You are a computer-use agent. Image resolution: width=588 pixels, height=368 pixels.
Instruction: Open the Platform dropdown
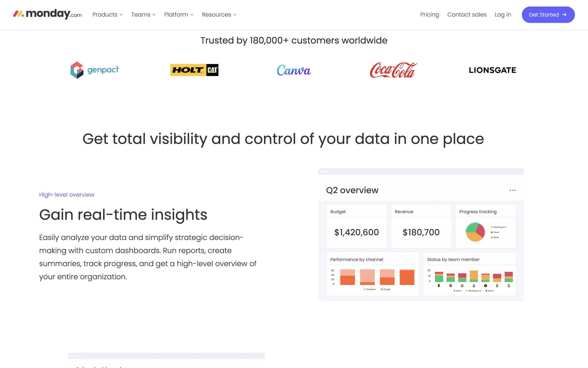179,15
